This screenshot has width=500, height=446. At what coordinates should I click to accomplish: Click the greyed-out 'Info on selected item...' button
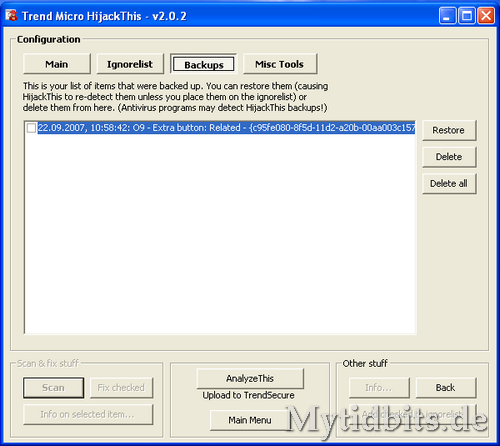88,414
